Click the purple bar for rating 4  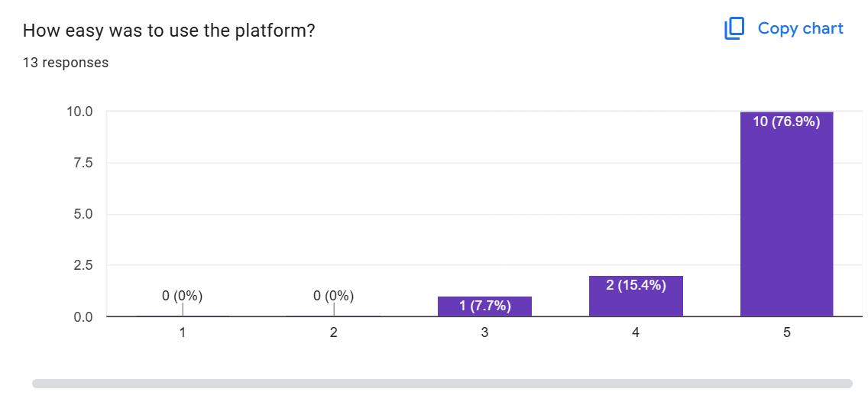point(636,303)
